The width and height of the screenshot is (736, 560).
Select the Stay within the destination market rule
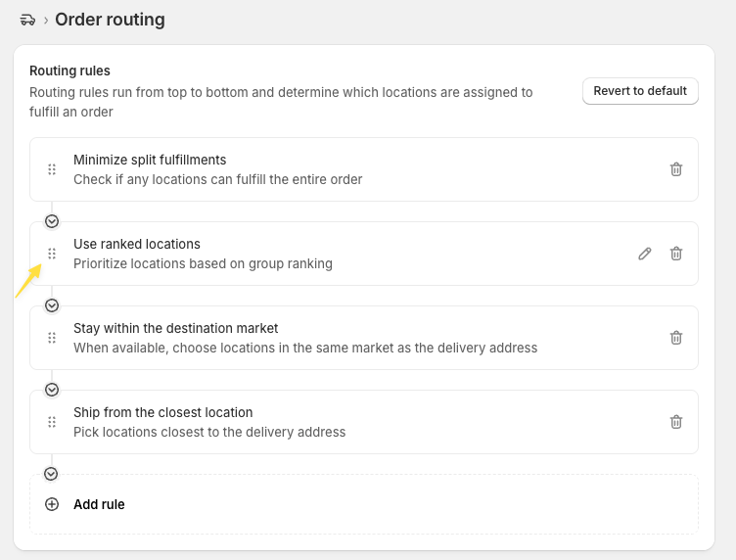coord(364,338)
